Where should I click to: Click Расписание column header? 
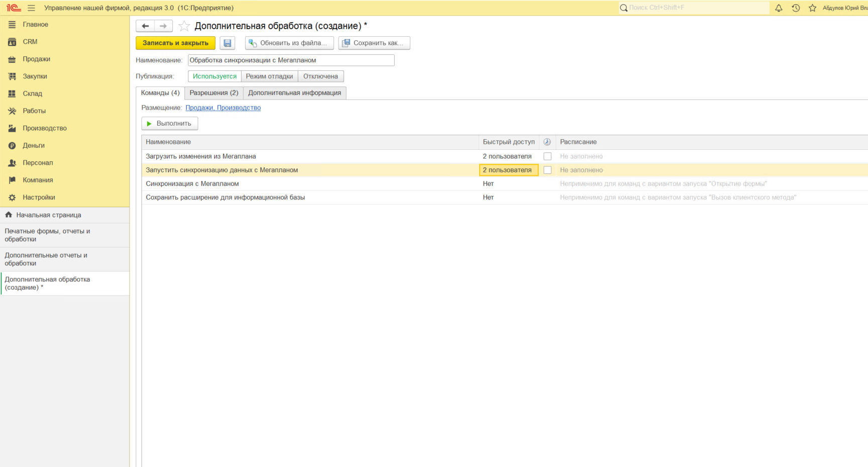click(x=712, y=142)
